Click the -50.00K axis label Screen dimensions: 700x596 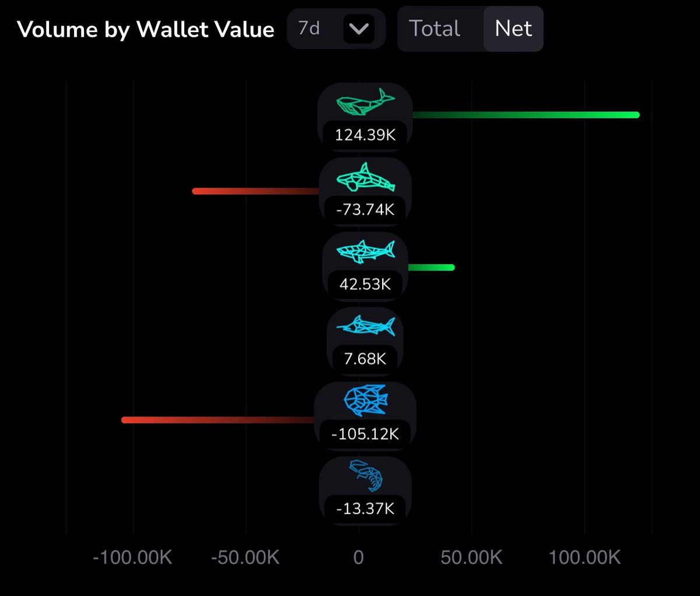[245, 558]
